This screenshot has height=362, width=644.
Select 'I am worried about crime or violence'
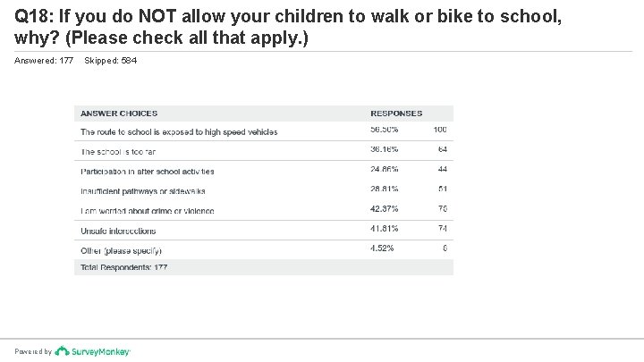click(x=148, y=211)
